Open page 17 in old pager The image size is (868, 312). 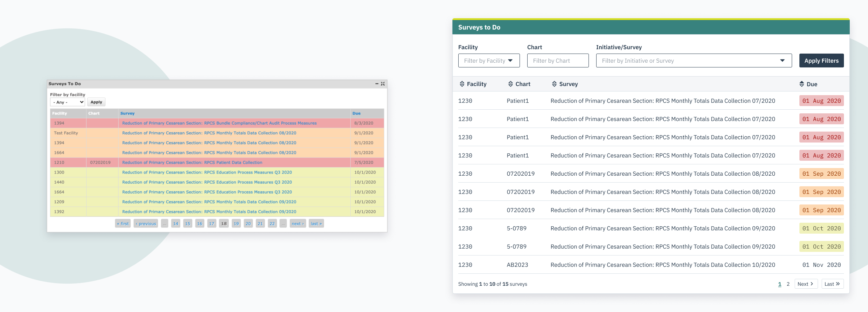pyautogui.click(x=212, y=223)
